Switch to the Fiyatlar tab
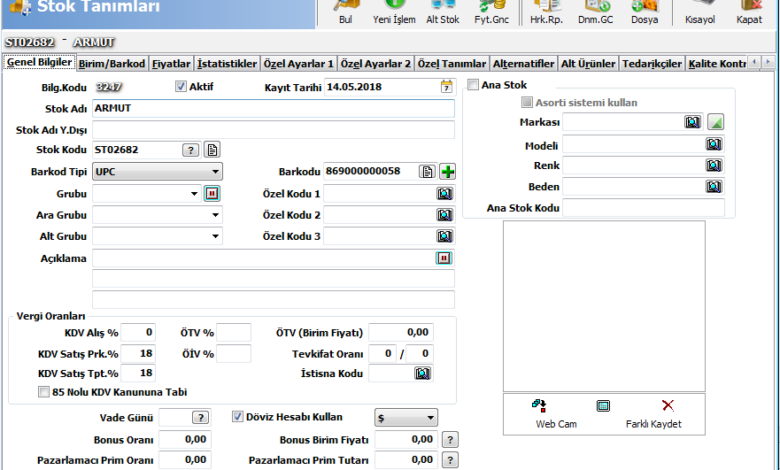This screenshot has width=780, height=470. [x=171, y=63]
